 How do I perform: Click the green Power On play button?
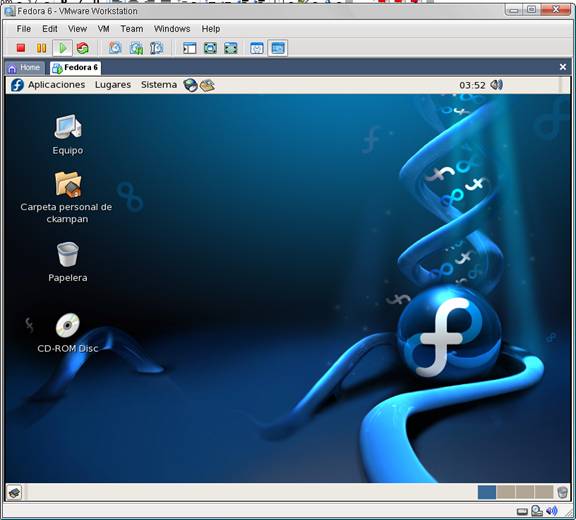pyautogui.click(x=62, y=48)
